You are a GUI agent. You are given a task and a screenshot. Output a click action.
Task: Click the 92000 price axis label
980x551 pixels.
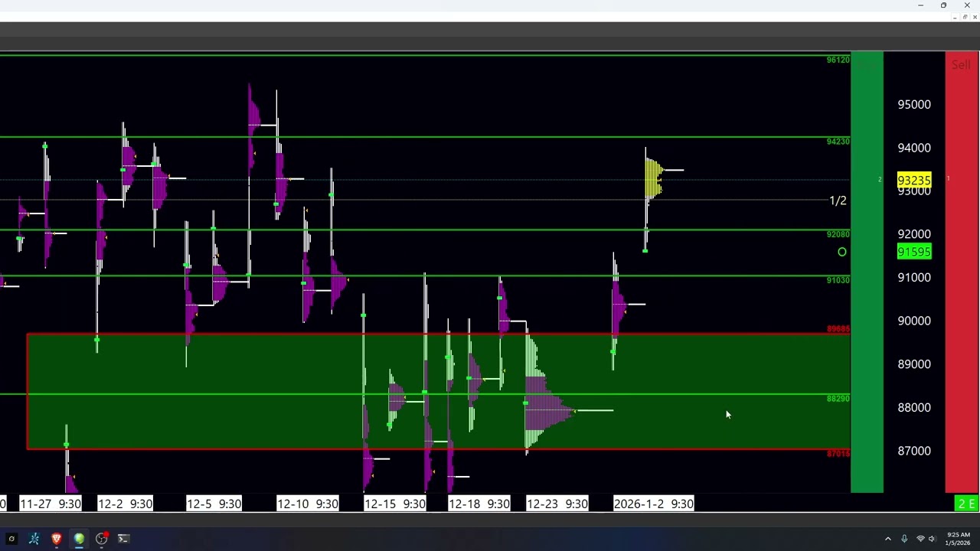point(914,234)
